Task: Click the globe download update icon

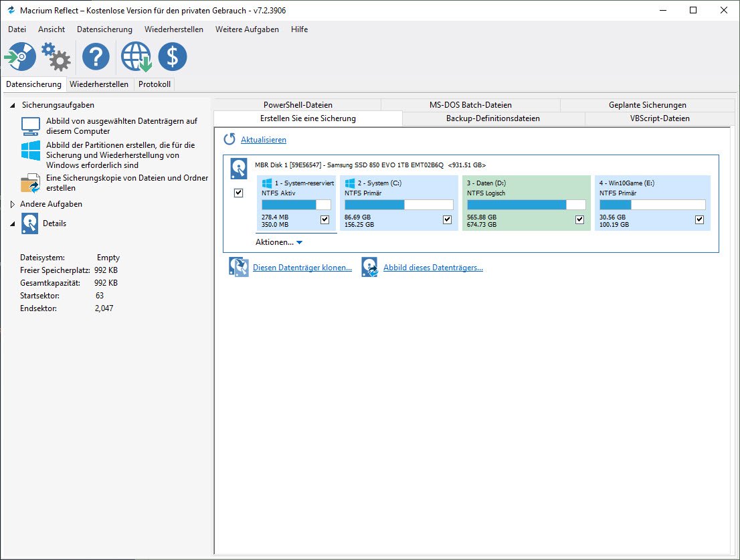Action: tap(136, 58)
